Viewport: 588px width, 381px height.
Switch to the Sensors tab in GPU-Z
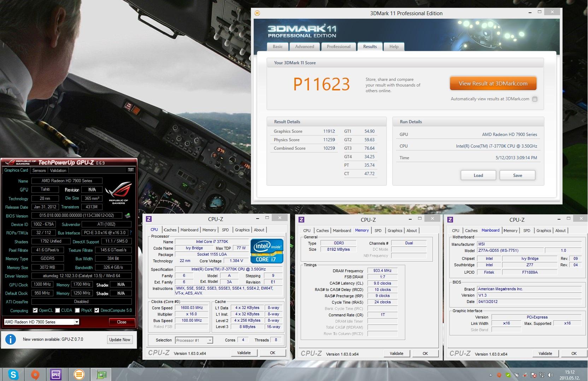pos(39,171)
